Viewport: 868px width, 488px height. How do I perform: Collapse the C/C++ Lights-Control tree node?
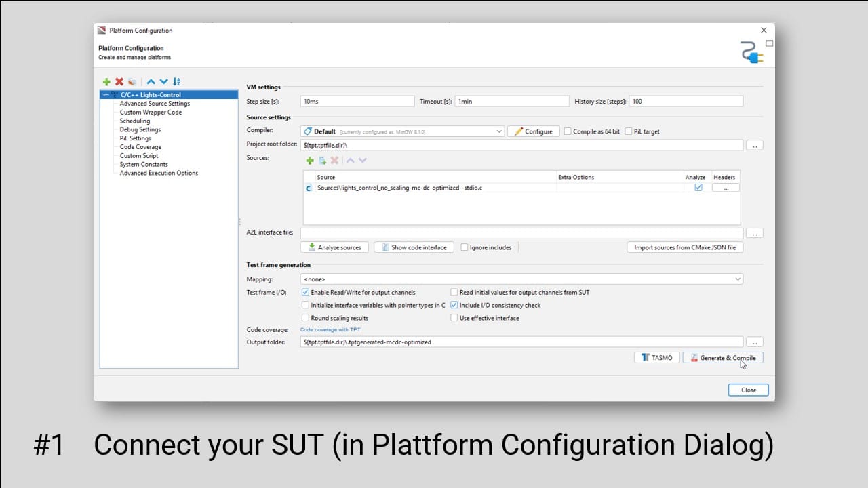(x=104, y=95)
